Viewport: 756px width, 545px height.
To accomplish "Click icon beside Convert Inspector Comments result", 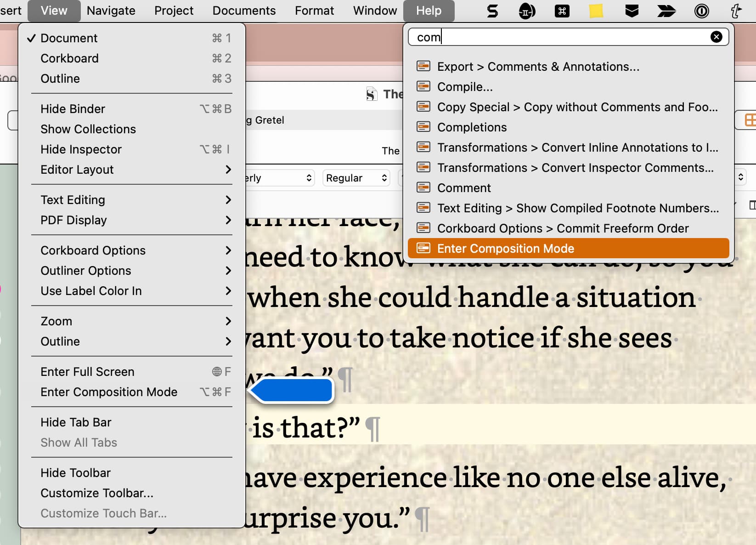I will point(423,167).
